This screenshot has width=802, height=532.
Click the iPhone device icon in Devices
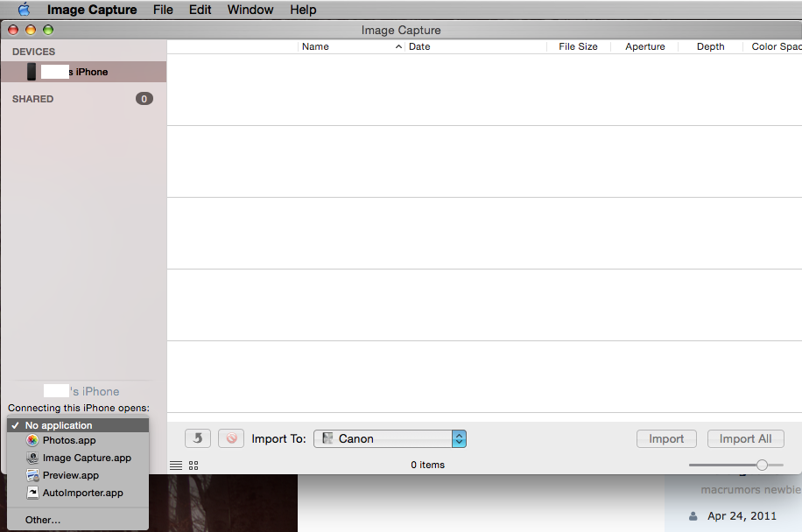[x=32, y=72]
